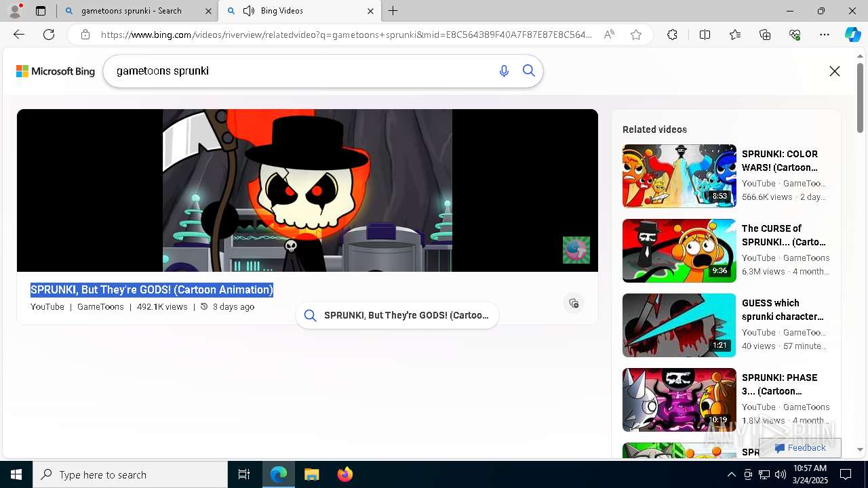Mute the Bing Videos tab audio icon

tap(249, 11)
